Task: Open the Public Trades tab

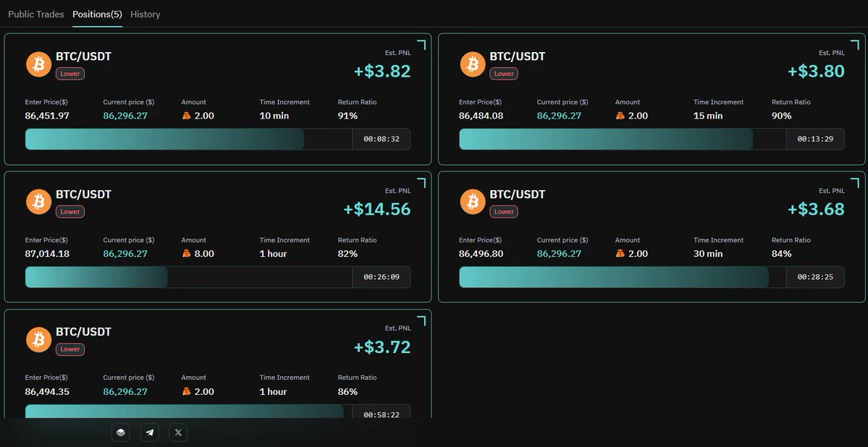Action: pos(36,14)
